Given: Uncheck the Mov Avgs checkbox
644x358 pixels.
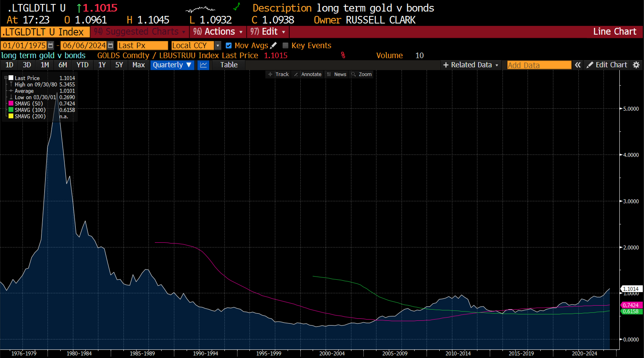Looking at the screenshot, I should (x=229, y=46).
